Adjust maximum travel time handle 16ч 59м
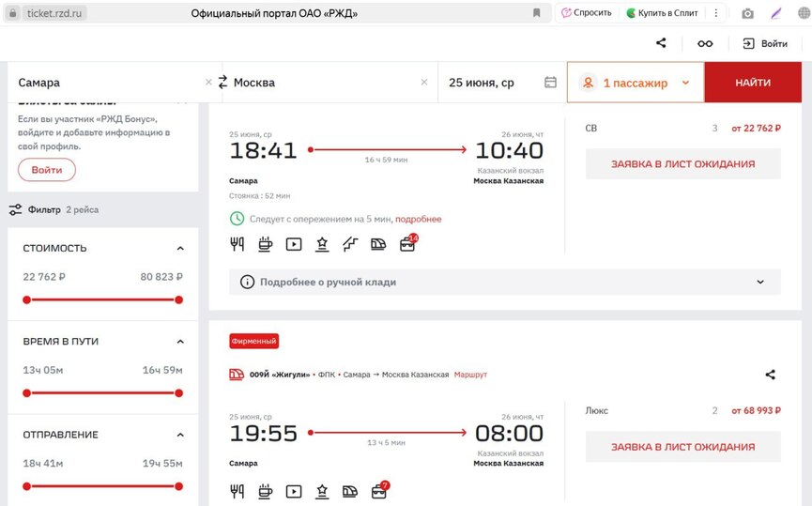Viewport: 812px width, 506px height. (178, 393)
